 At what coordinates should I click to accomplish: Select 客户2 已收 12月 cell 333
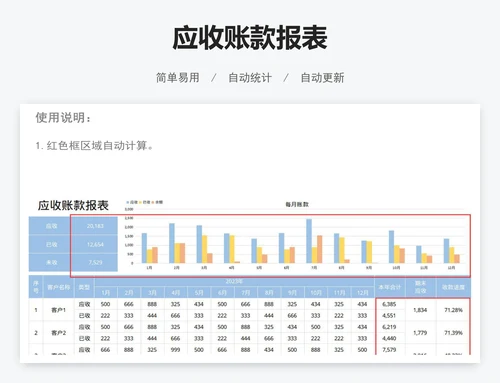[363, 338]
